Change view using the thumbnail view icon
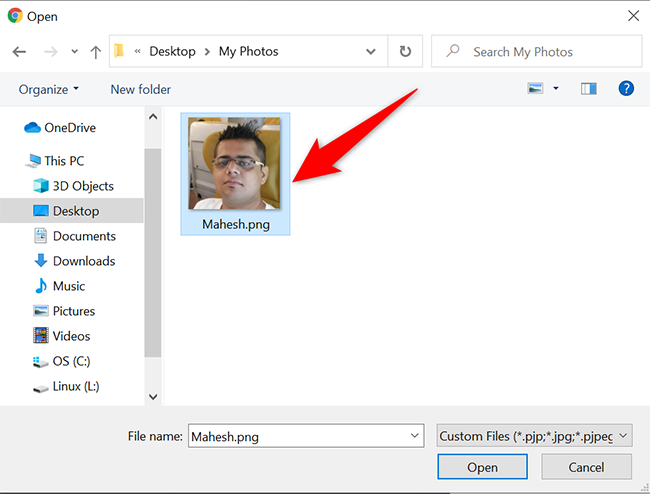 coord(535,89)
